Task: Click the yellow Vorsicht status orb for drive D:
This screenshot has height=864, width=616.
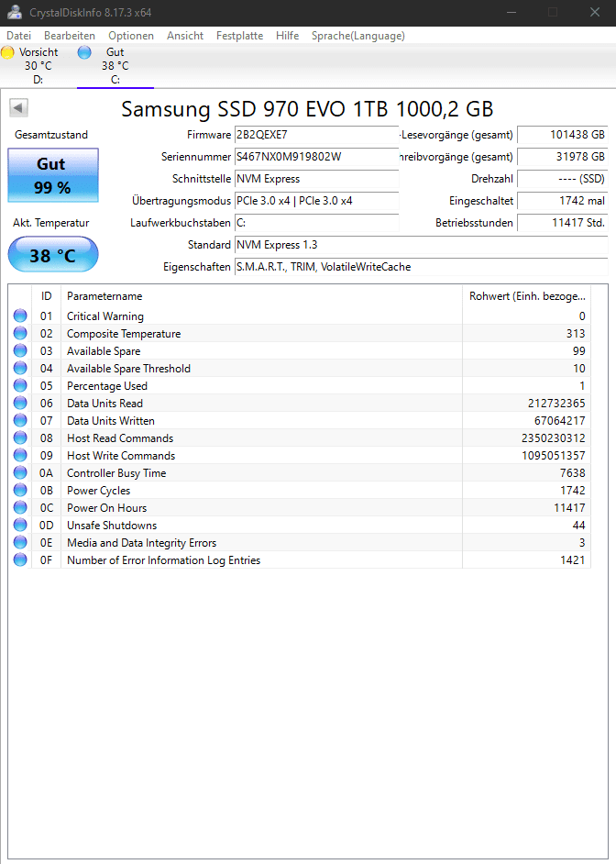Action: coord(7,52)
